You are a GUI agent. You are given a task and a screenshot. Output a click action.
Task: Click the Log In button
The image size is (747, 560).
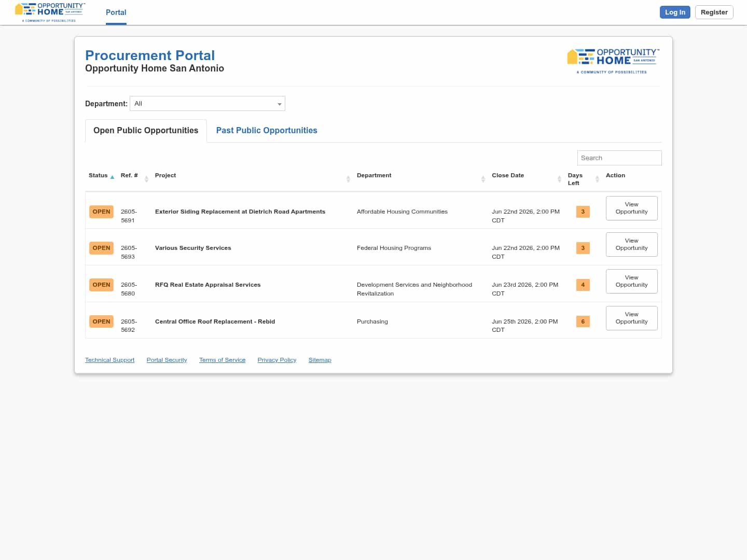click(x=675, y=12)
